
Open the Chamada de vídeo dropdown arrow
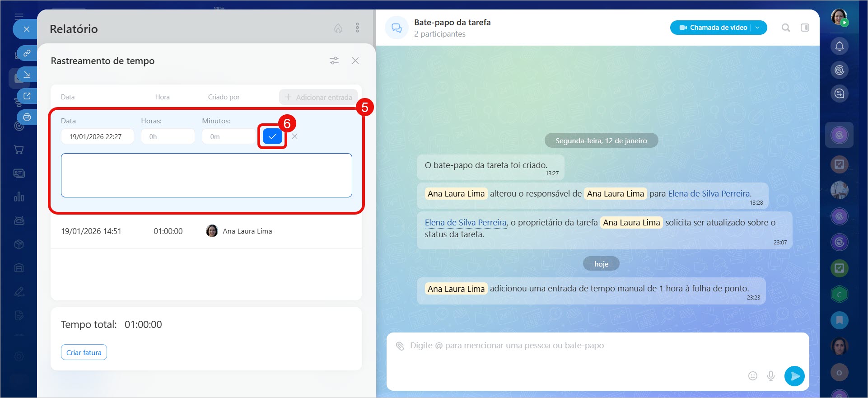pyautogui.click(x=758, y=28)
